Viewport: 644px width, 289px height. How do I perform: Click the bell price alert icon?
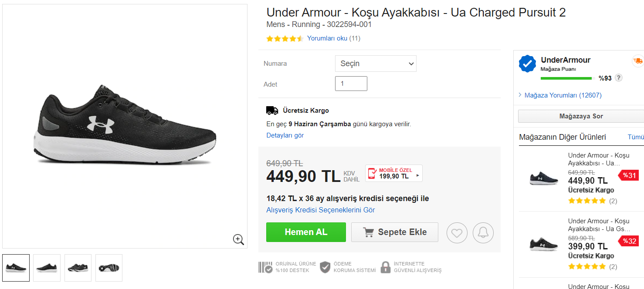coord(483,233)
